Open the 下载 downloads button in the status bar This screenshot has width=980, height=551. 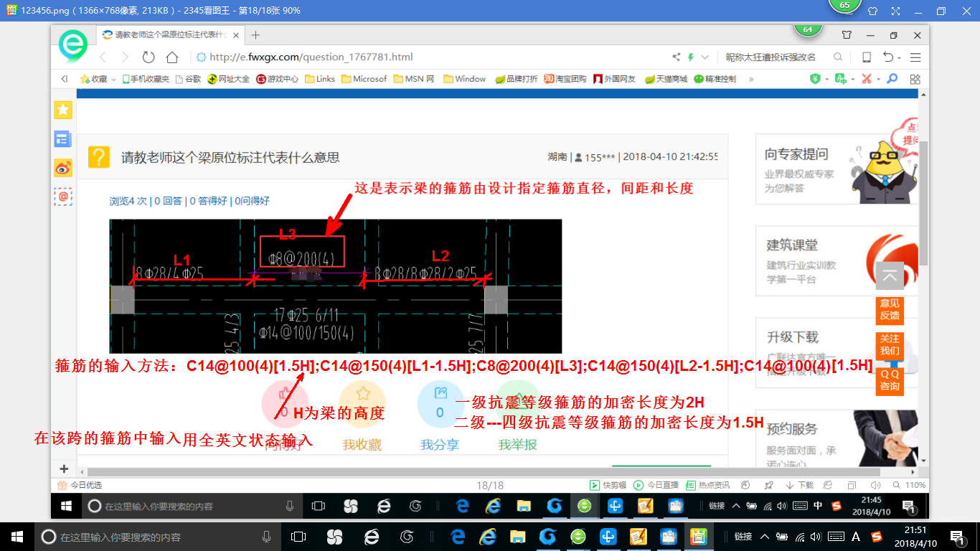coord(798,485)
